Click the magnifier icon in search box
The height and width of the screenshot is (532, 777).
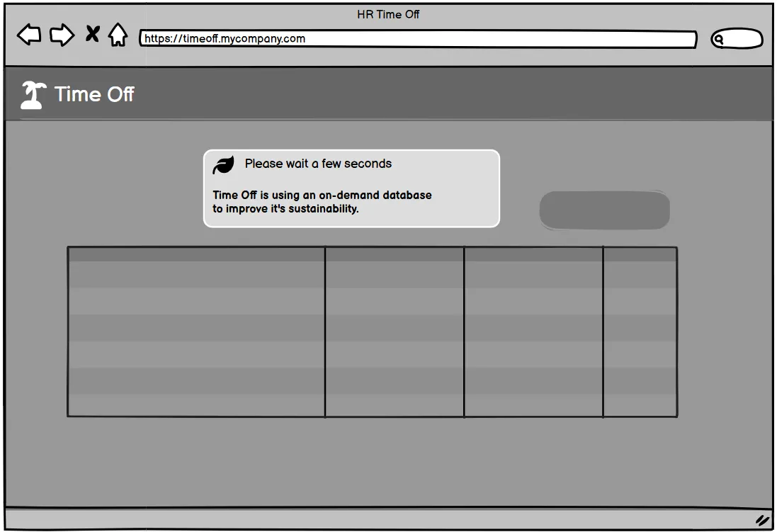[x=719, y=40]
